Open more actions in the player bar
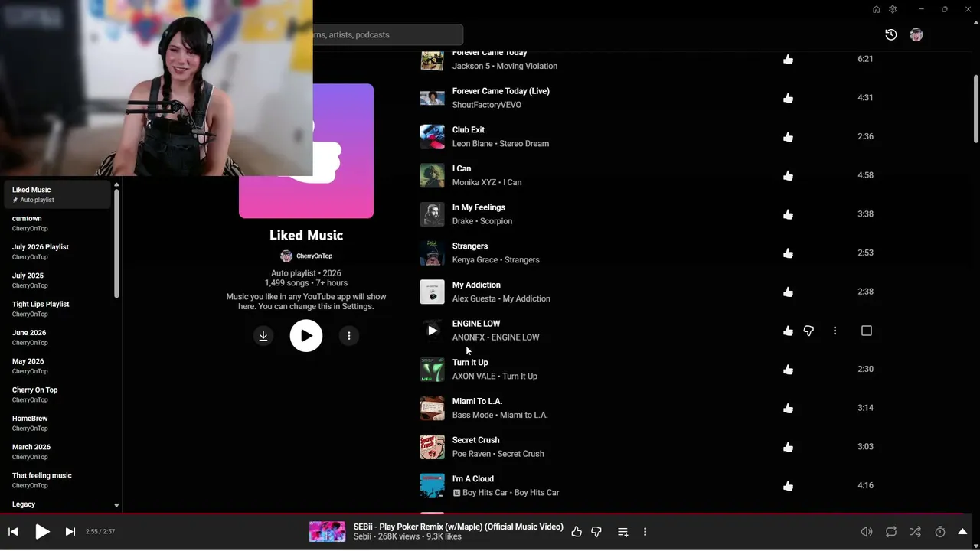This screenshot has width=980, height=551. [x=645, y=532]
